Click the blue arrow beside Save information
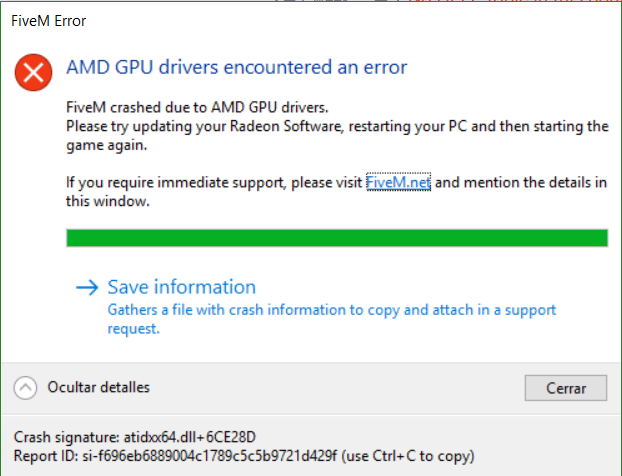 click(x=88, y=288)
